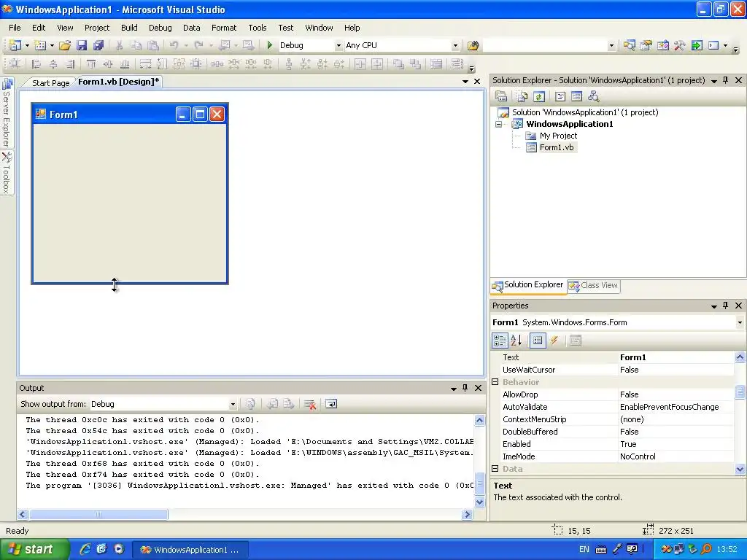The width and height of the screenshot is (747, 560).
Task: Open the Build menu
Action: [x=129, y=28]
